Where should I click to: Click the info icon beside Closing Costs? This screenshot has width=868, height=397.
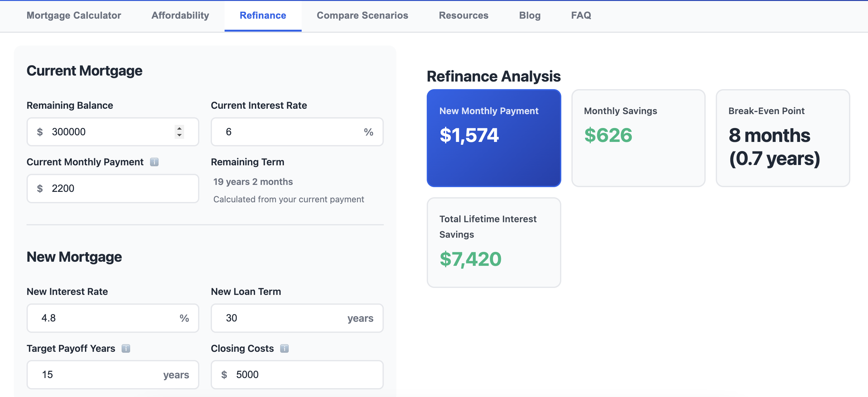(x=284, y=349)
